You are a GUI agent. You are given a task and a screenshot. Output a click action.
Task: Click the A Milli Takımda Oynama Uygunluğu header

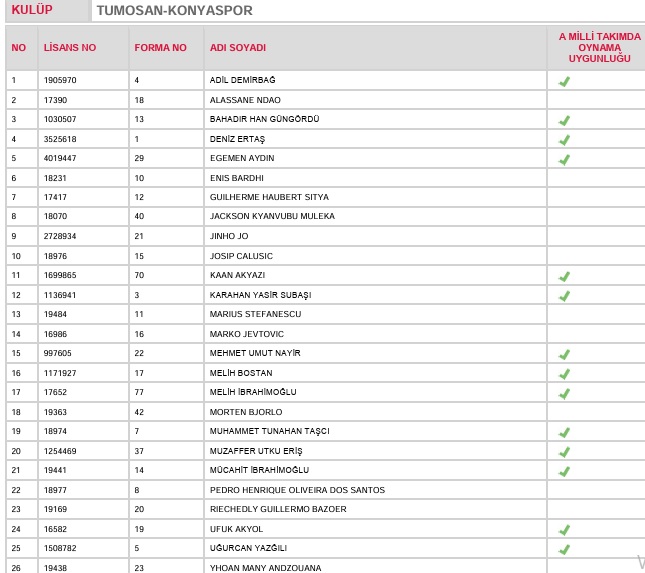[598, 48]
